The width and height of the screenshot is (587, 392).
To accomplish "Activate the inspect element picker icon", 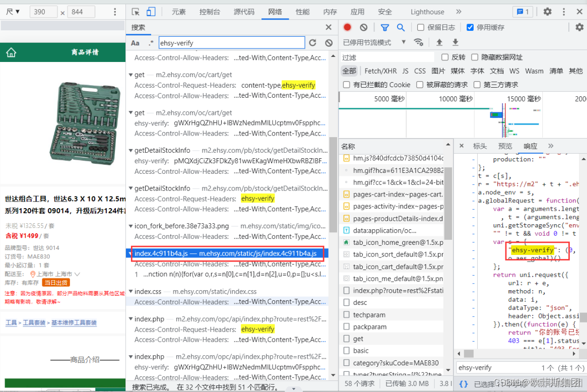I will (136, 12).
